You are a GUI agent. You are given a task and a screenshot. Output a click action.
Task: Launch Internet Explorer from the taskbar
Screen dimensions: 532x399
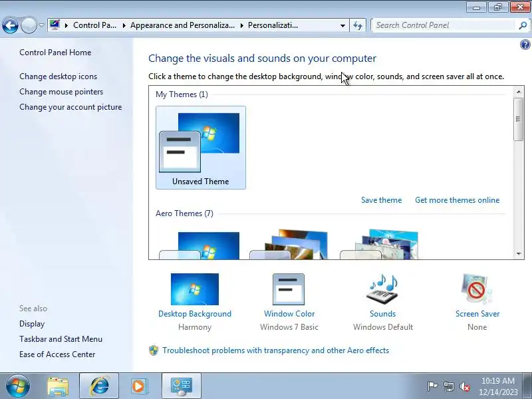click(x=99, y=386)
